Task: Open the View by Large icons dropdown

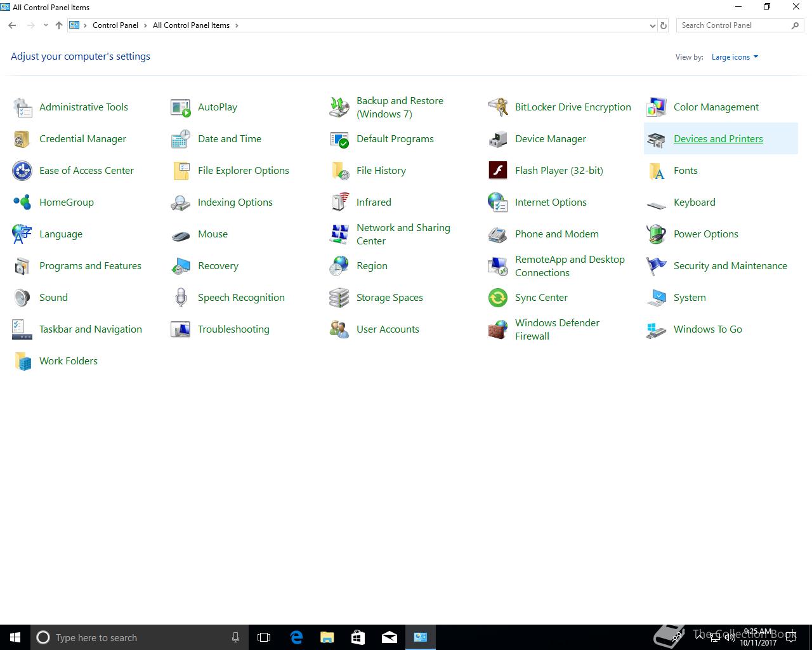Action: (x=735, y=57)
